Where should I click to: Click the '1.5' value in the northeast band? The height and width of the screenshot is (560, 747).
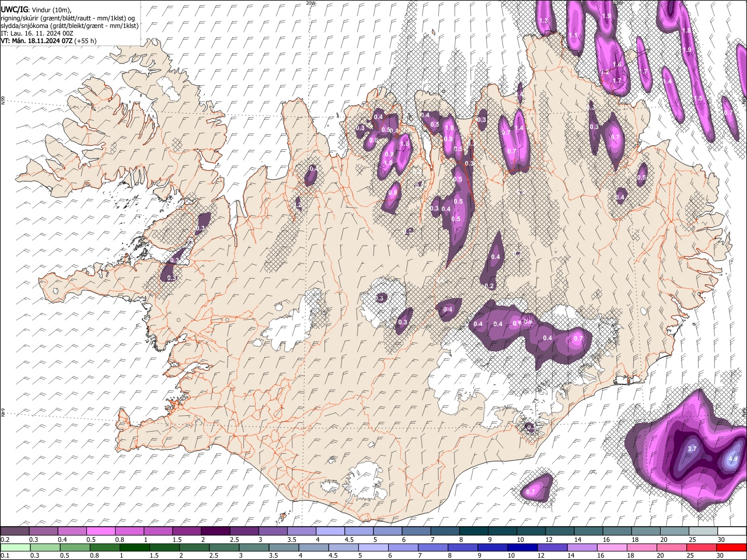[x=699, y=99]
